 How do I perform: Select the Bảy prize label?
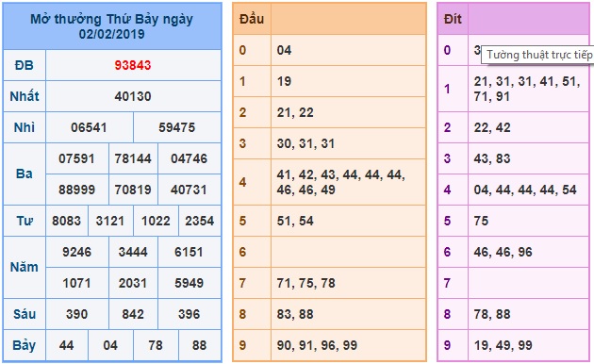pyautogui.click(x=25, y=345)
